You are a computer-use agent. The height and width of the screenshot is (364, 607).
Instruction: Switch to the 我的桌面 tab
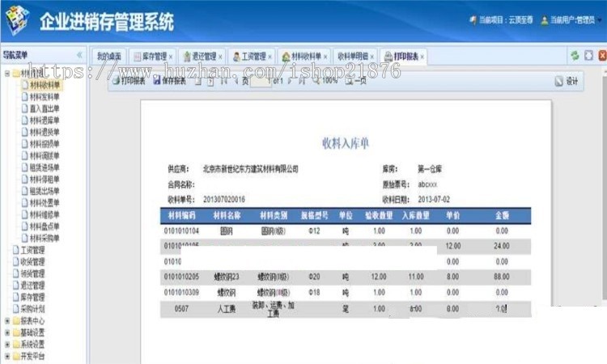pyautogui.click(x=109, y=57)
